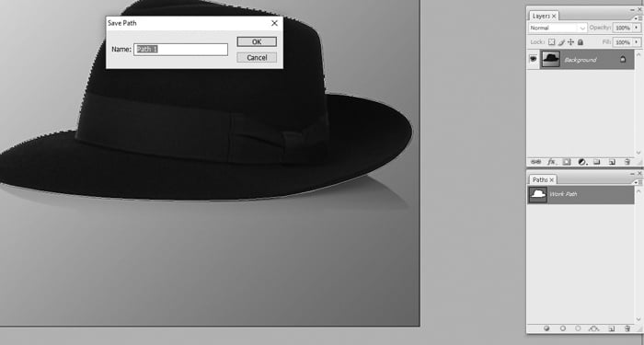Viewport: 644px width, 345px height.
Task: Create new path in Paths panel
Action: click(x=612, y=328)
